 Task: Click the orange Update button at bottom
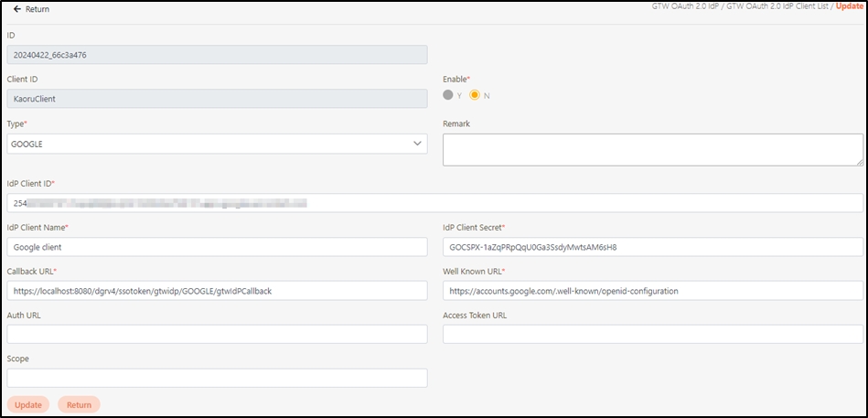[x=28, y=404]
